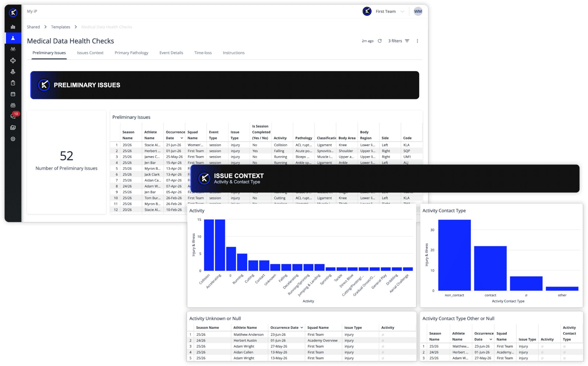The width and height of the screenshot is (588, 366).
Task: Open the 3 filters panel
Action: (x=399, y=41)
